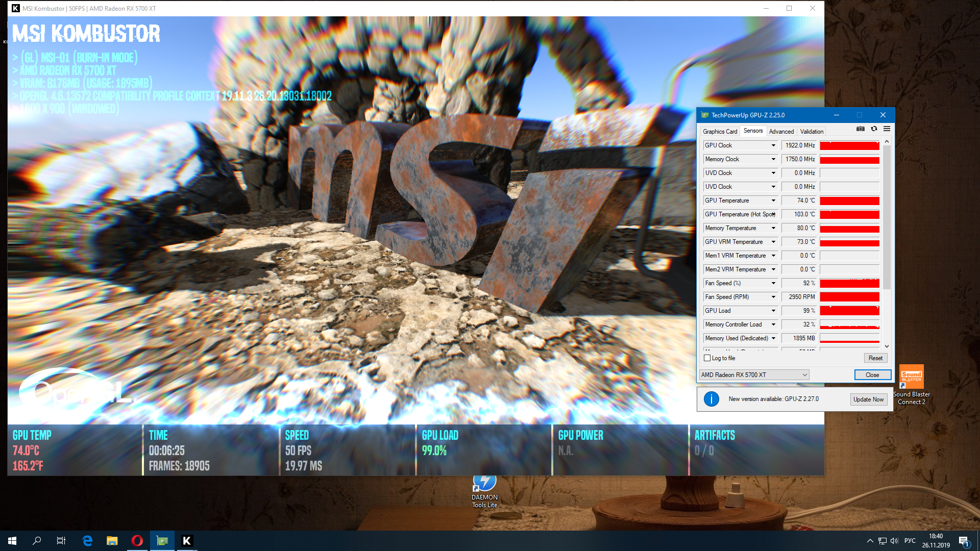Click the Reset button in GPU-Z

(875, 358)
